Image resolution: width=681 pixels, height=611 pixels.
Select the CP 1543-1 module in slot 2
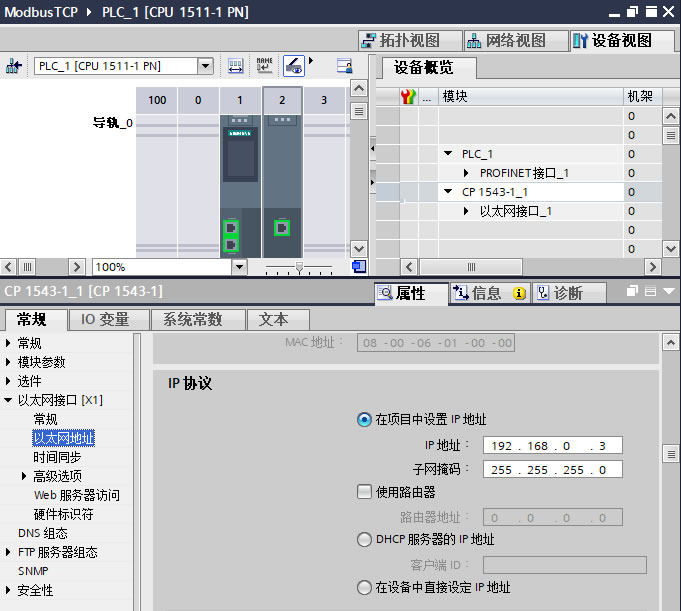point(282,186)
